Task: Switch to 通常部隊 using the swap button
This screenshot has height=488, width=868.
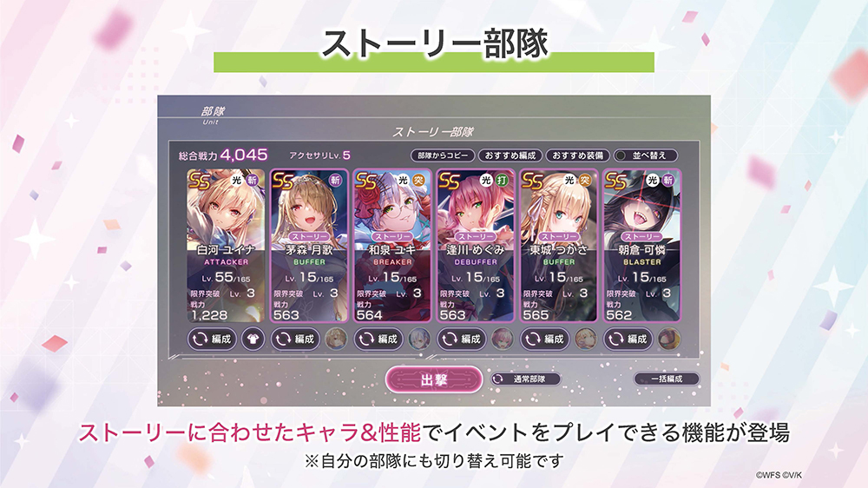Action: coord(526,379)
